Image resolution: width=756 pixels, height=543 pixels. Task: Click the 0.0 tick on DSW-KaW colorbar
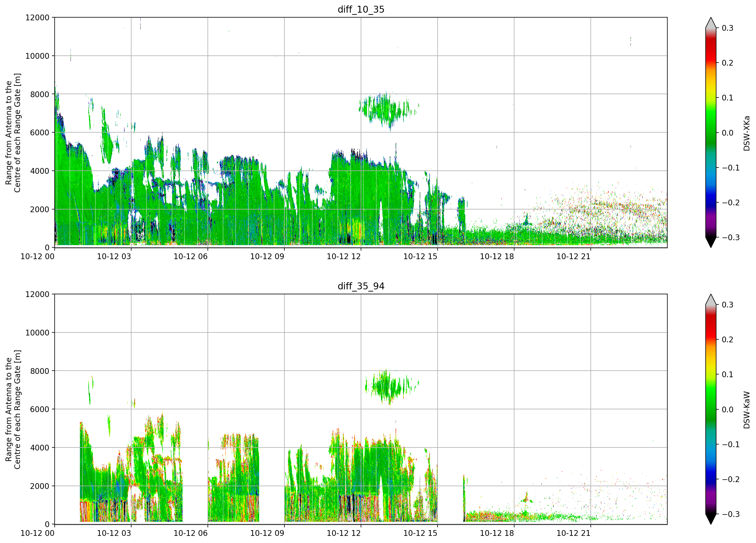click(x=728, y=410)
